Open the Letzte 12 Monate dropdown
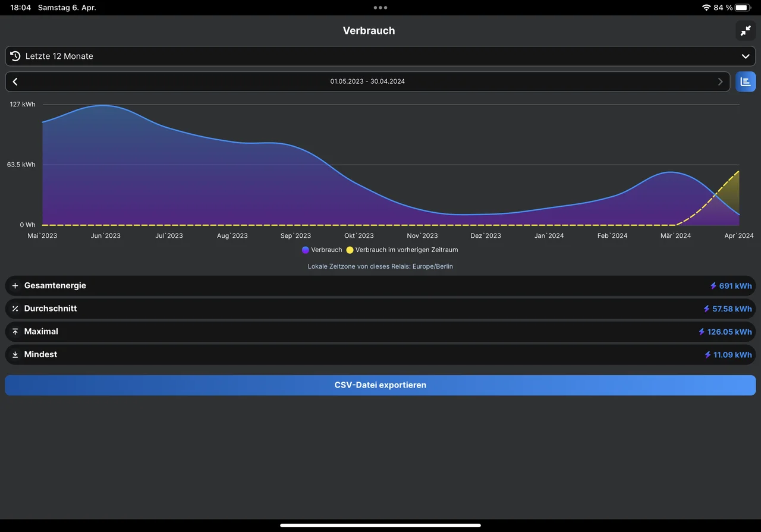 [x=380, y=56]
